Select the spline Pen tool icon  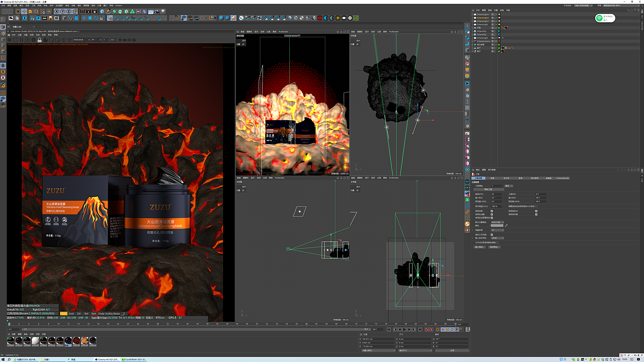coord(109,11)
